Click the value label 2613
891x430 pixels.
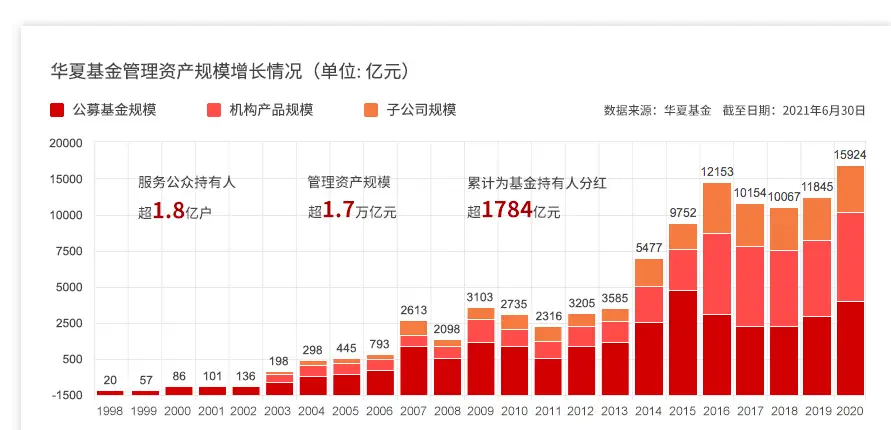pyautogui.click(x=414, y=310)
